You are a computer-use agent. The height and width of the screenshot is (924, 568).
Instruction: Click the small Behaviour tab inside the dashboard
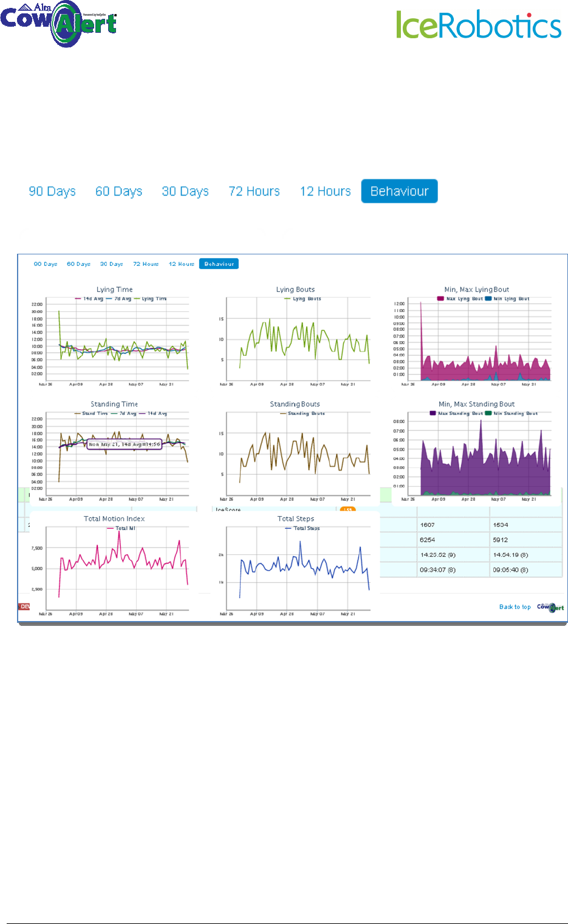219,264
